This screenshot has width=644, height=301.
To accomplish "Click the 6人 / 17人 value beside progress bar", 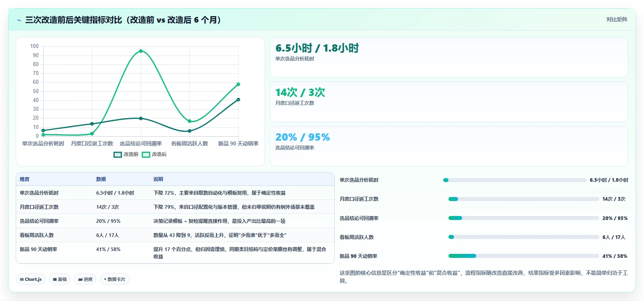I will 614,237.
